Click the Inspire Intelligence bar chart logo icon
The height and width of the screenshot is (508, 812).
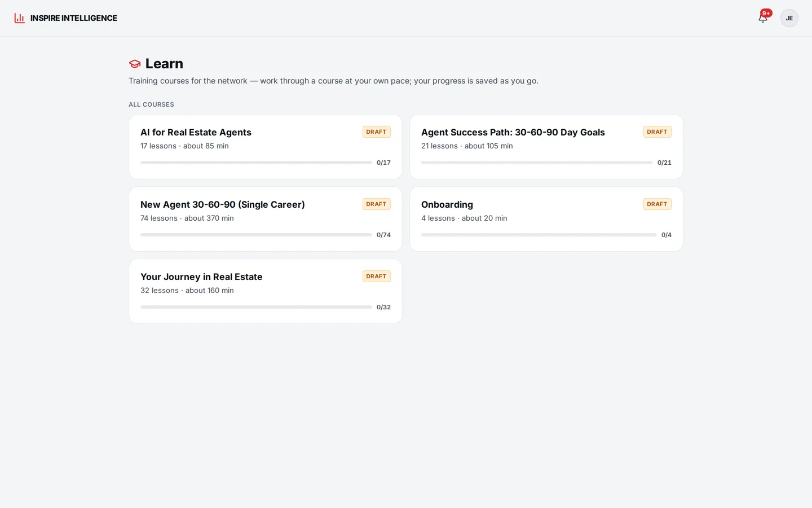coord(20,18)
